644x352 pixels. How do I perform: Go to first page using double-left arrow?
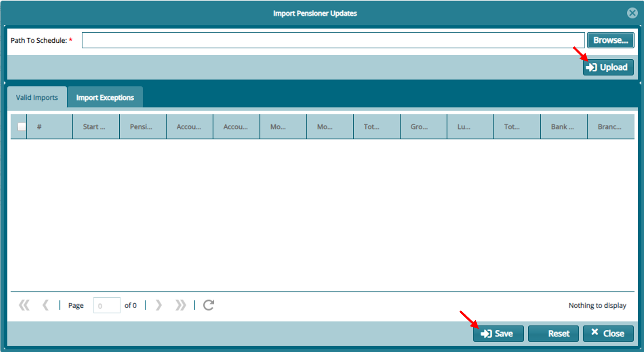pyautogui.click(x=24, y=305)
